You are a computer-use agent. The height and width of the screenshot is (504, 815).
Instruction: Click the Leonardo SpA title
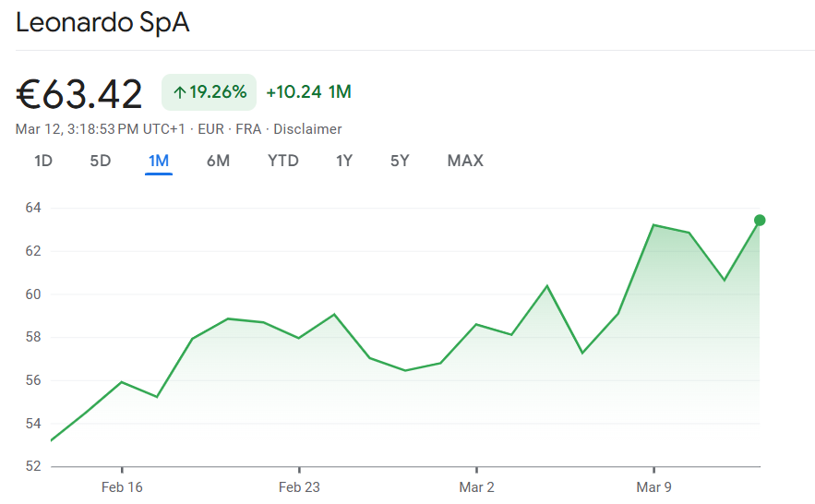click(102, 23)
